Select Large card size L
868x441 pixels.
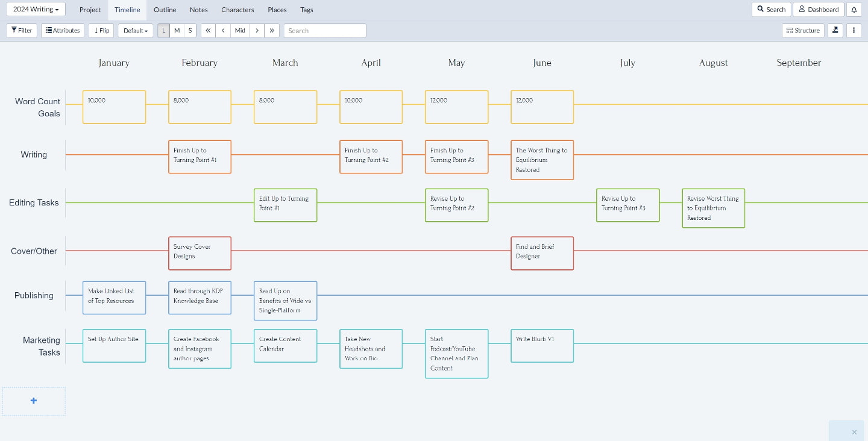click(x=164, y=31)
